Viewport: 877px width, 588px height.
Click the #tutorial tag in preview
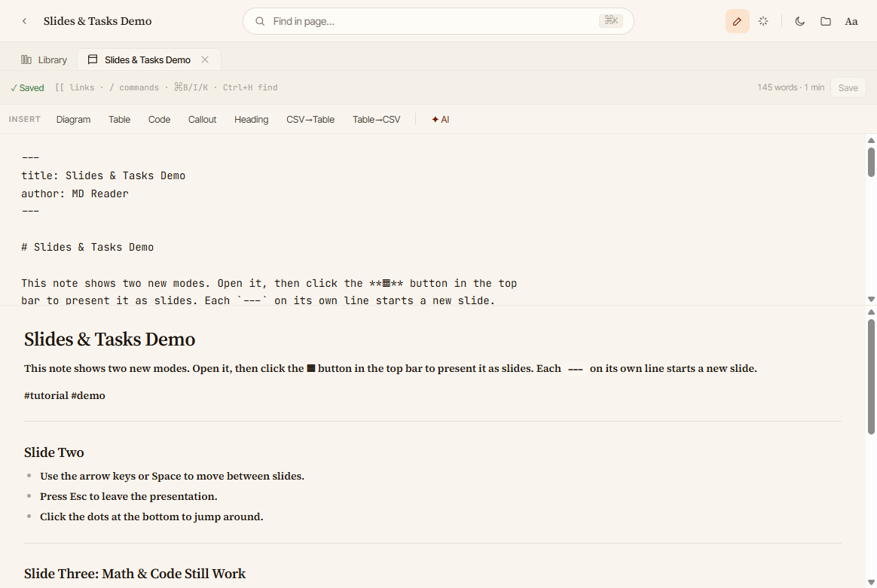(x=46, y=395)
